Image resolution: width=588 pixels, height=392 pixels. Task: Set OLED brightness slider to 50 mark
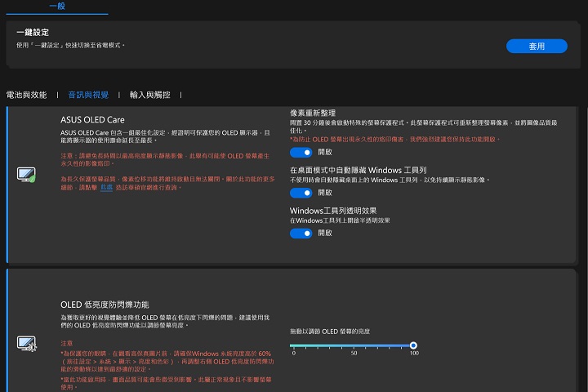pos(354,345)
